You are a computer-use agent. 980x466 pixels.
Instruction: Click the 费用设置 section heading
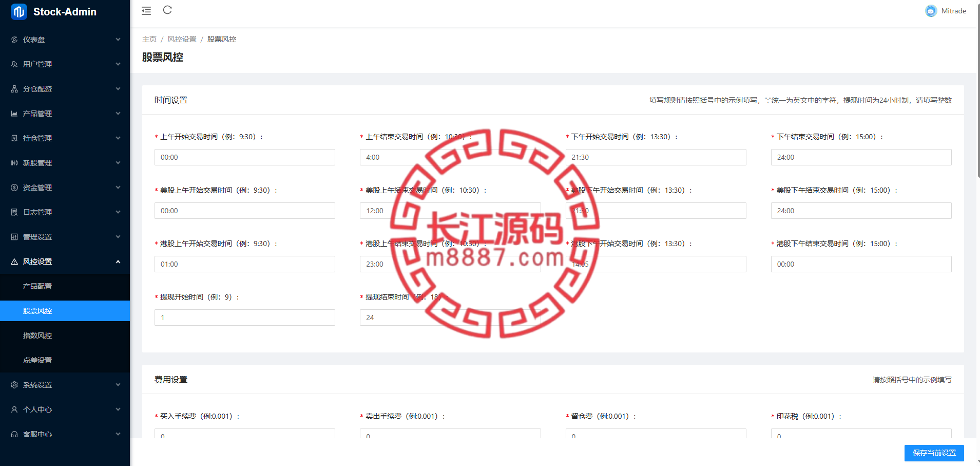pyautogui.click(x=171, y=380)
